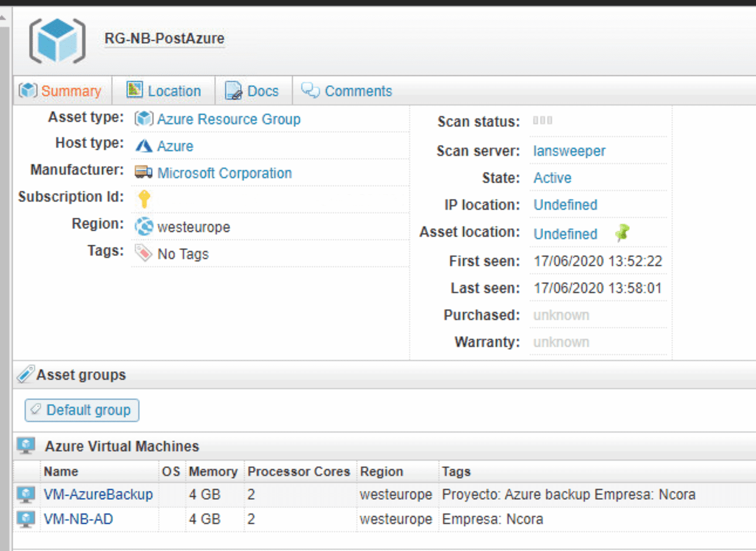Screen dimensions: 756x551
Task: Open the Summary tab
Action: [61, 91]
